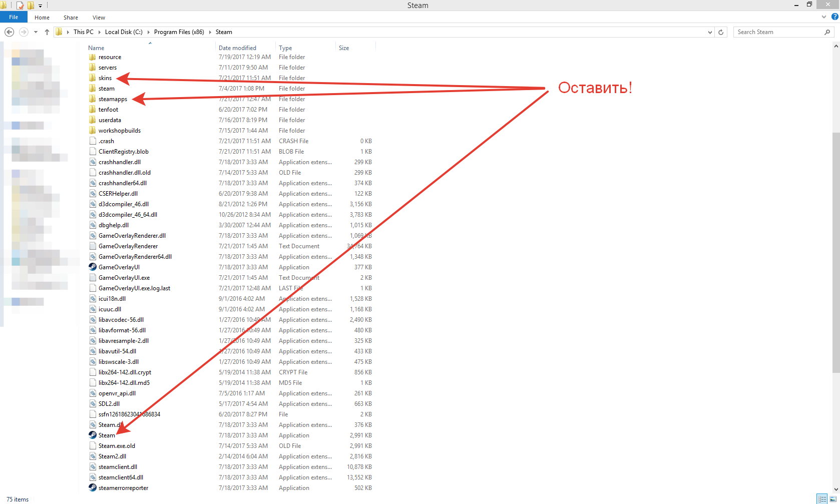Select the servers folder name
The height and width of the screenshot is (504, 840).
pyautogui.click(x=108, y=68)
